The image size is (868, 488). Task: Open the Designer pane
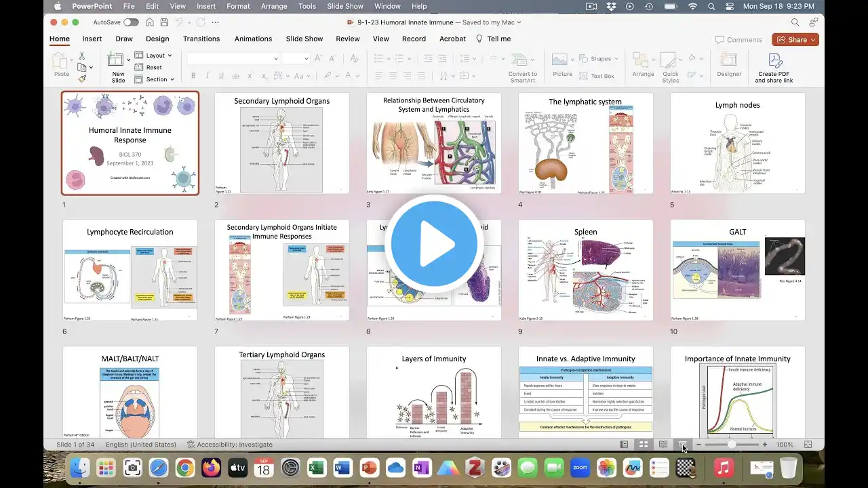[729, 65]
